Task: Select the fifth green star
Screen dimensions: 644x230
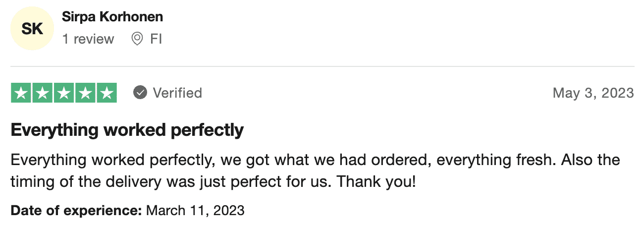Action: coord(106,93)
